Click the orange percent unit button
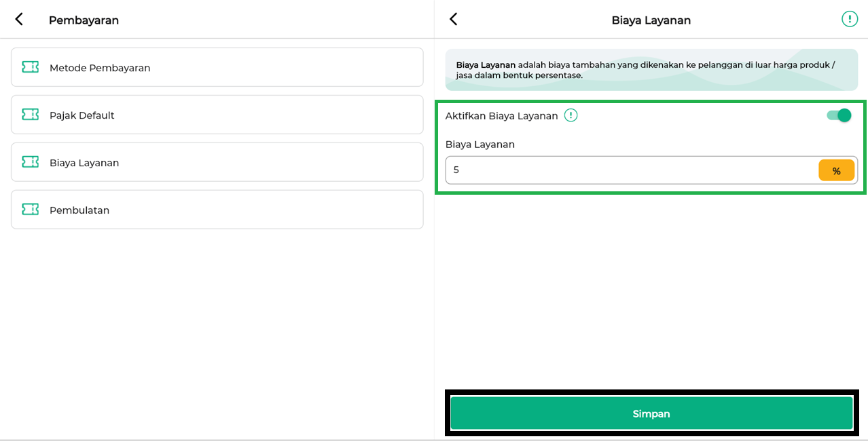 coord(836,171)
